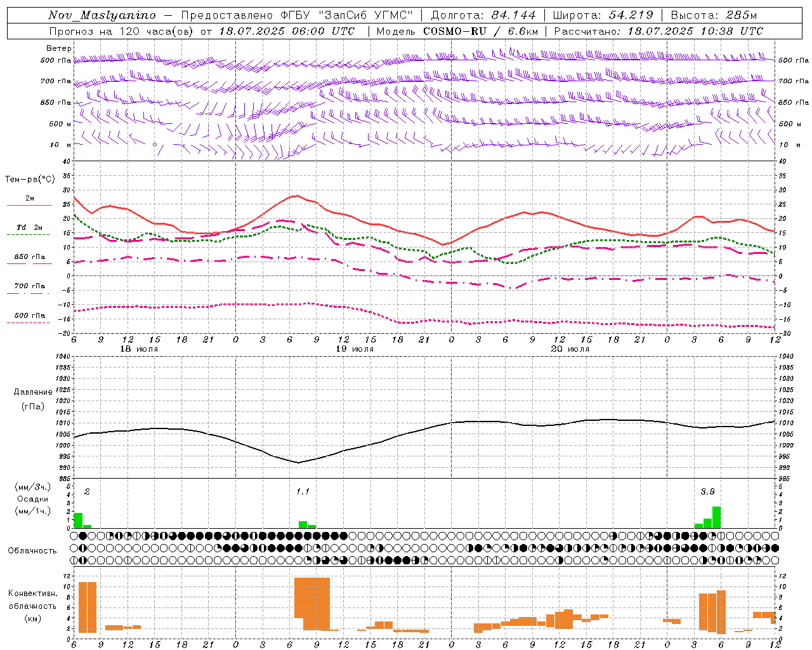Click the station name Nov_Maslyanino
Screen dimensions: 812x650
102,15
